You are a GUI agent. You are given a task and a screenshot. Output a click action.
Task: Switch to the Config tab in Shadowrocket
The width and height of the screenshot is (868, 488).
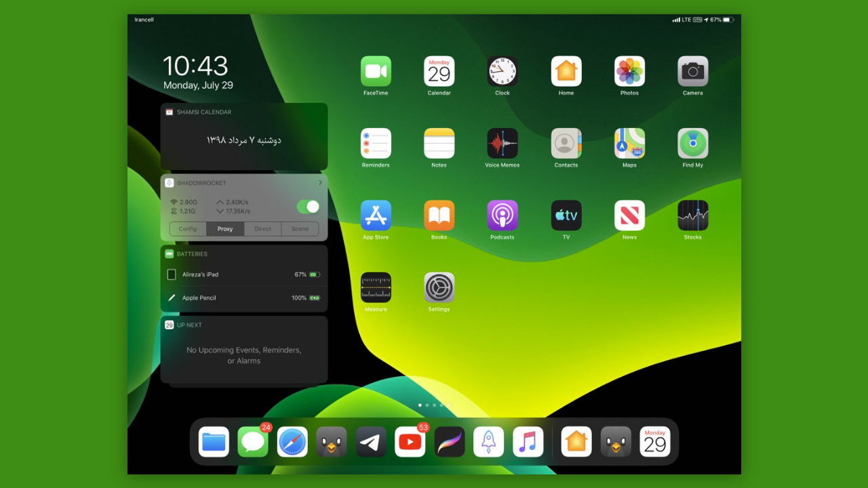[188, 229]
